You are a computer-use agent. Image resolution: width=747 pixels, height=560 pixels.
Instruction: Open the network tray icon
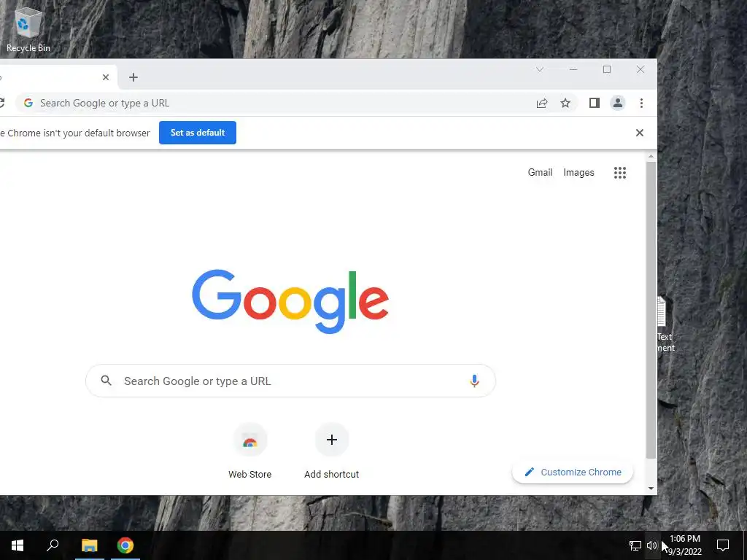[x=635, y=545]
